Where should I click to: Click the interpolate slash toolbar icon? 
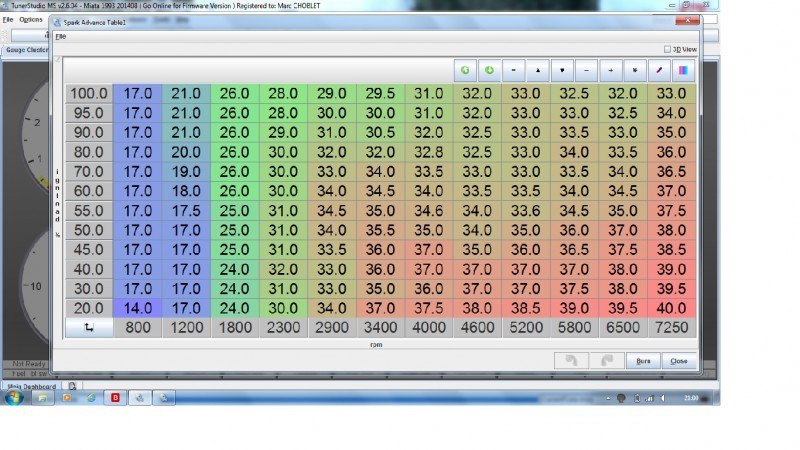coord(659,70)
